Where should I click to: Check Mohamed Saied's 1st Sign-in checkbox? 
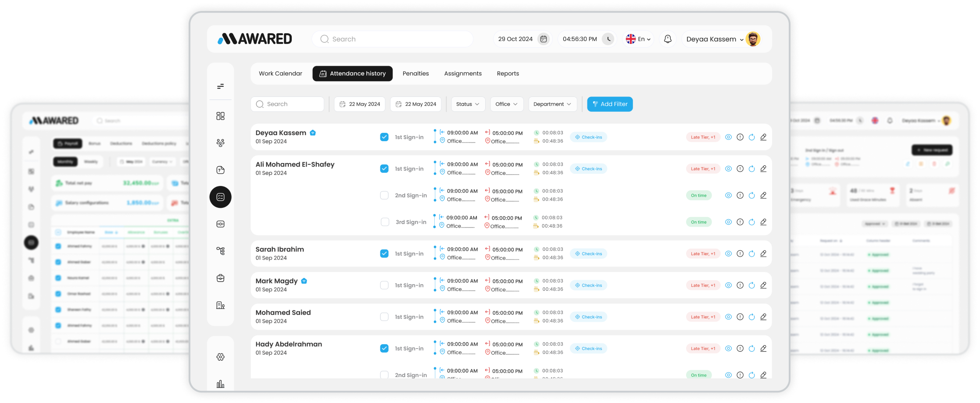[384, 317]
